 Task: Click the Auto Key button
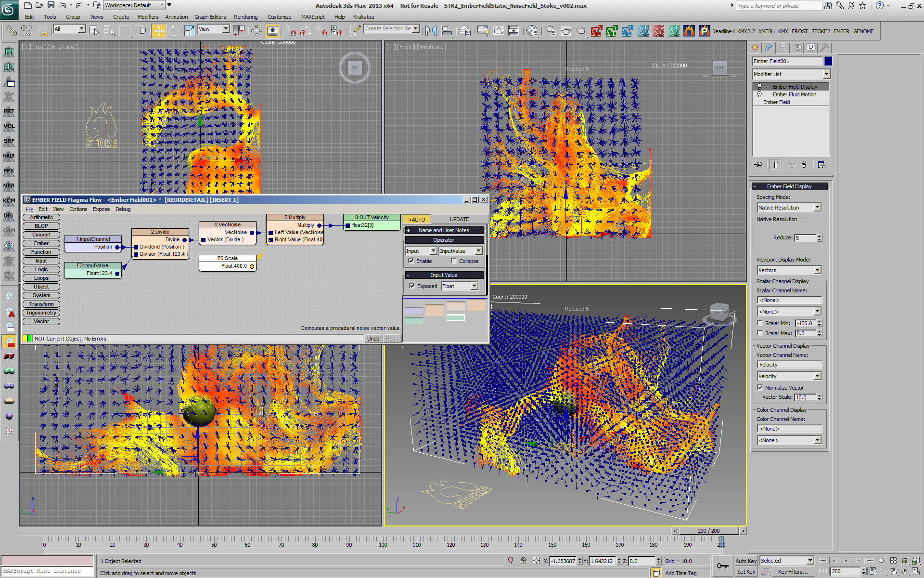coord(746,561)
